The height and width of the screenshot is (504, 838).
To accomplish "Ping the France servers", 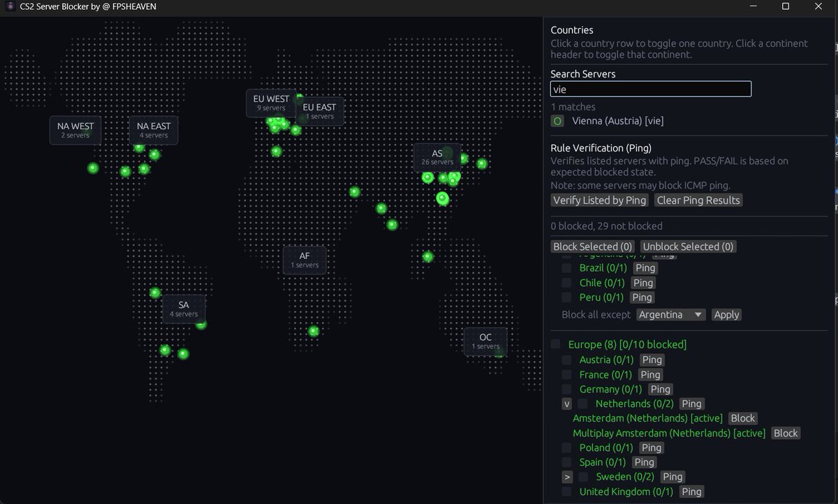I will (650, 375).
